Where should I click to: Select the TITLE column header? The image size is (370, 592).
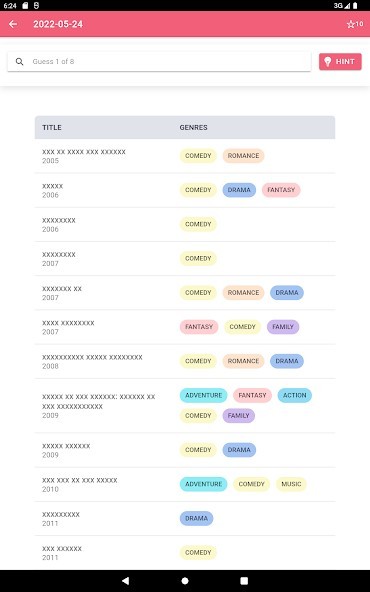[x=52, y=128]
